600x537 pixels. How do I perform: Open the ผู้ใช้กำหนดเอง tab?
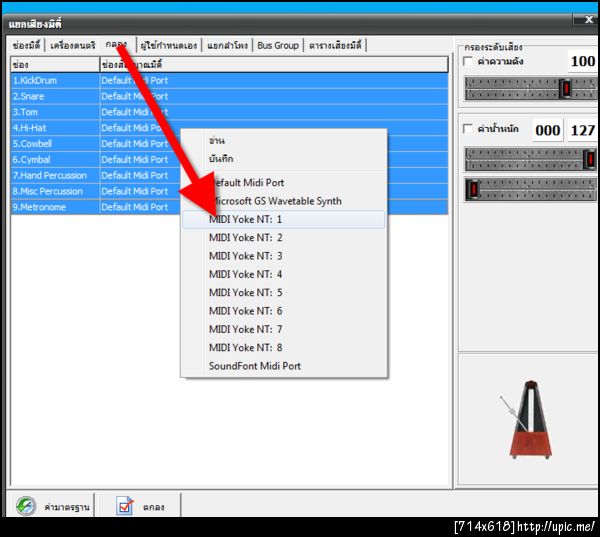pyautogui.click(x=169, y=46)
